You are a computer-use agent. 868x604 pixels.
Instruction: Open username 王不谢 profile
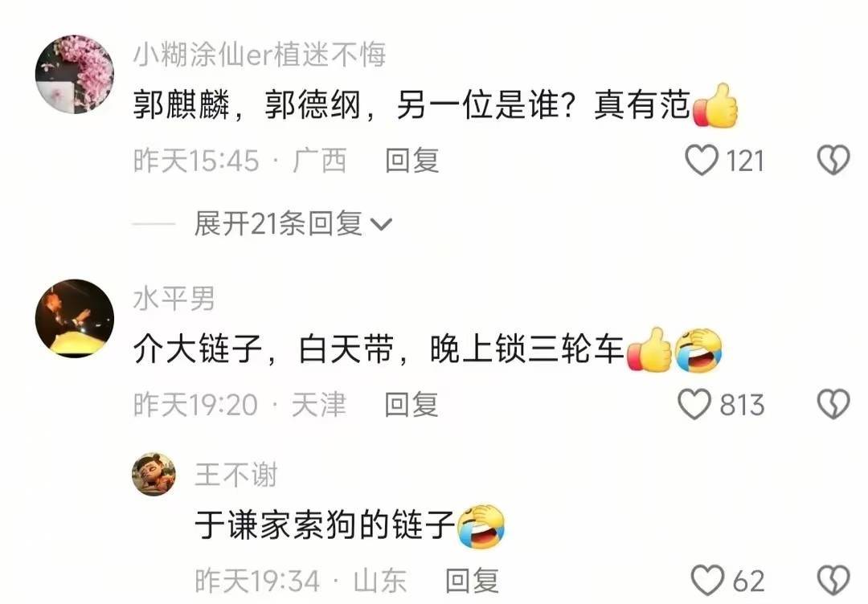(235, 475)
